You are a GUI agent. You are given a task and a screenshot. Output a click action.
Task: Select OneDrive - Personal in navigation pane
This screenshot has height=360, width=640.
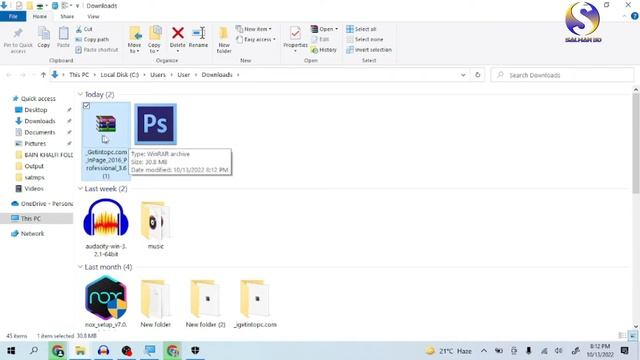click(x=42, y=204)
